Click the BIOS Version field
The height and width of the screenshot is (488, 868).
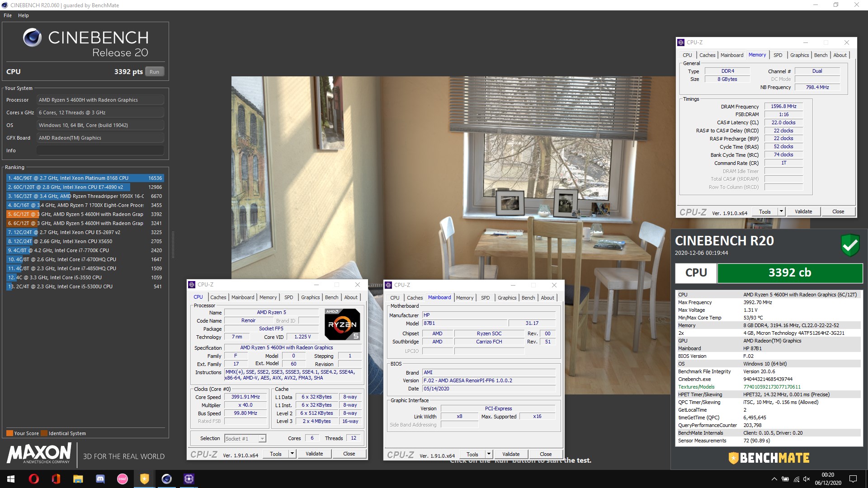click(x=489, y=380)
